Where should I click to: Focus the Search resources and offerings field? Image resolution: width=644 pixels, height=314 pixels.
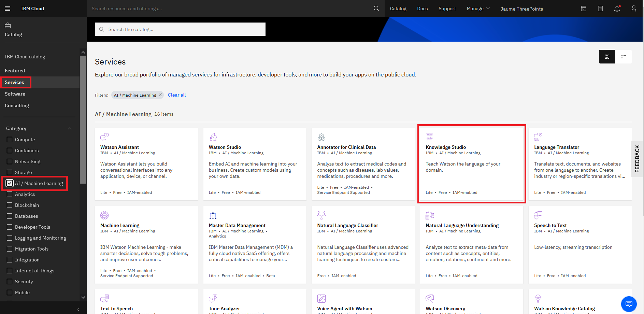[235, 9]
